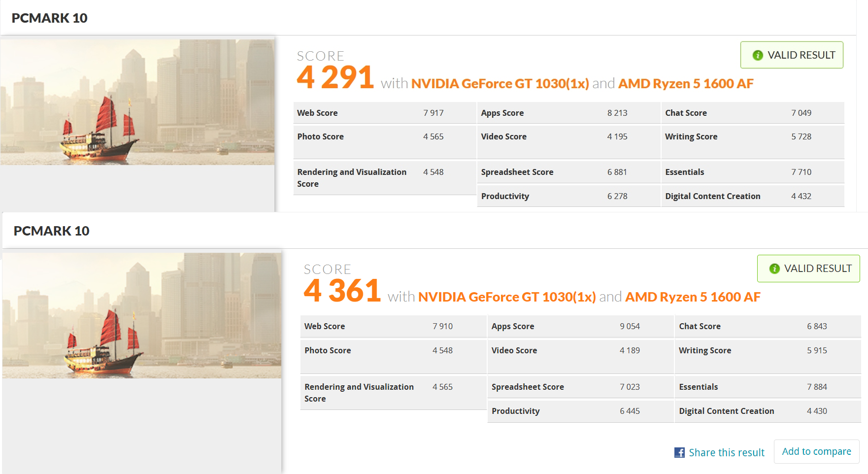Click the ship thumbnail beside the 4 361 score
Image resolution: width=868 pixels, height=474 pixels.
[142, 315]
